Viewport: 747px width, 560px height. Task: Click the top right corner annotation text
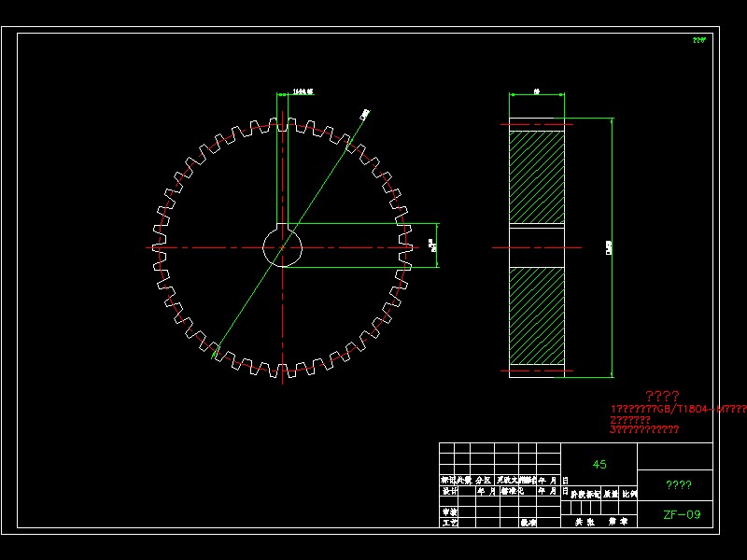coord(698,39)
